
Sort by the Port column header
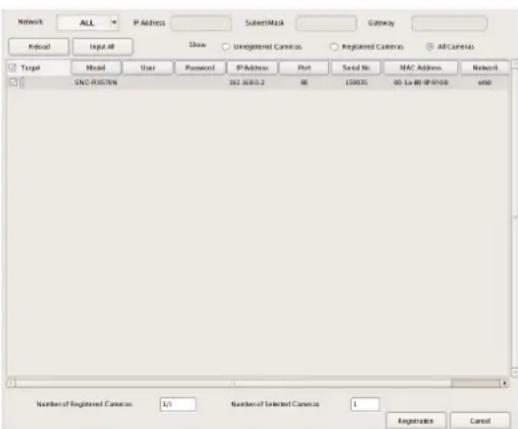pyautogui.click(x=304, y=68)
